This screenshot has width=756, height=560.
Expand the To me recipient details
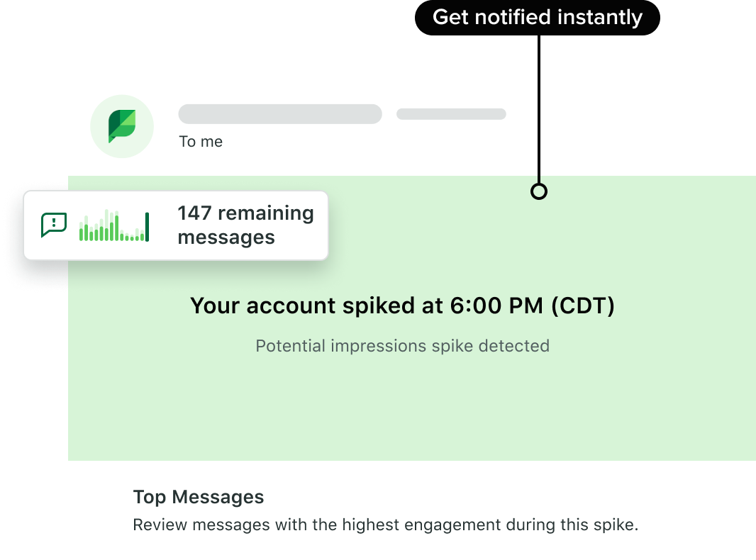click(x=201, y=142)
